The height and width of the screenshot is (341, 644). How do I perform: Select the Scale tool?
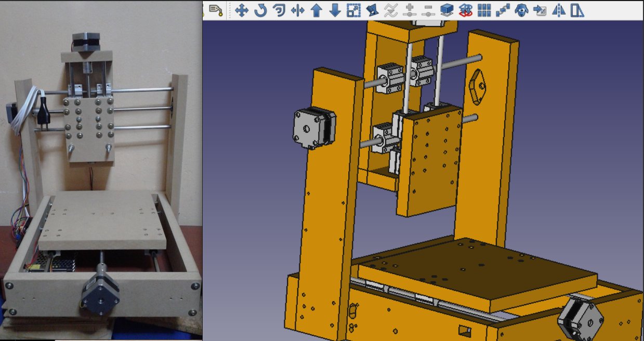353,10
